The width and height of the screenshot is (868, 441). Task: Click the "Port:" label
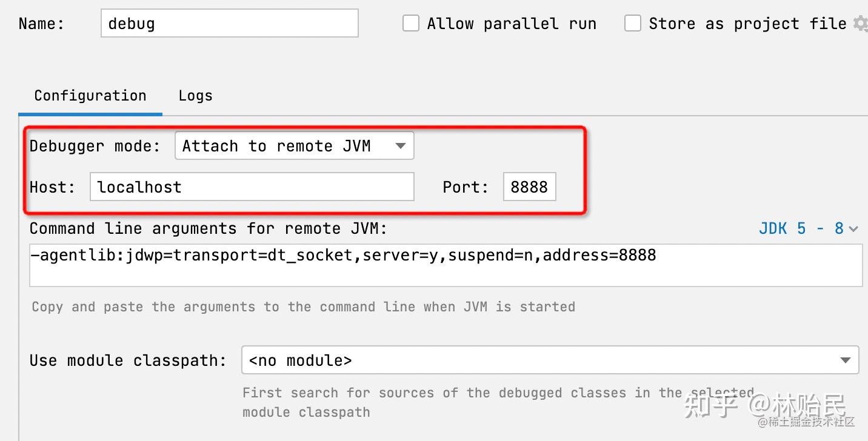tap(465, 187)
